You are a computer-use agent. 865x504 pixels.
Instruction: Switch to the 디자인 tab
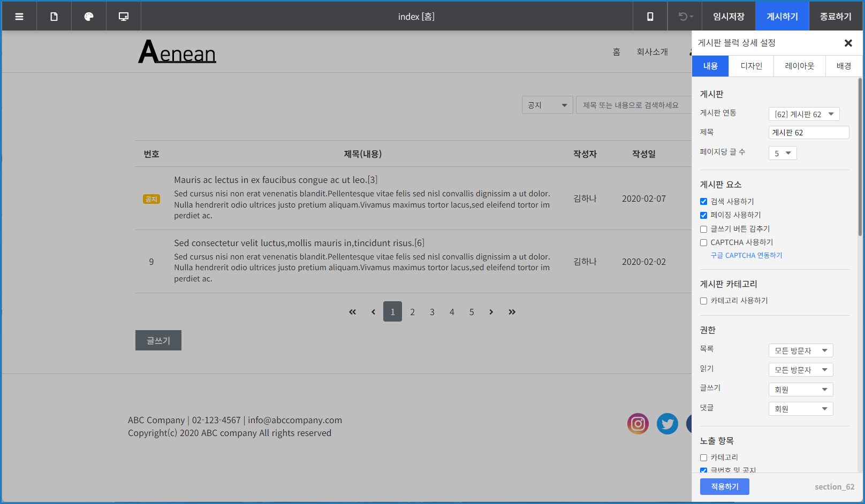(x=751, y=66)
